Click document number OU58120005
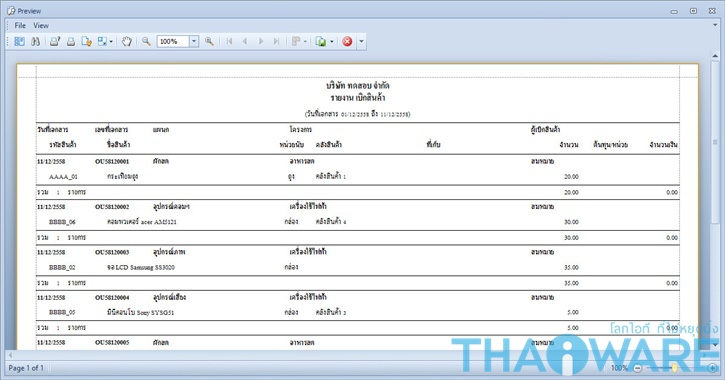 (112, 343)
